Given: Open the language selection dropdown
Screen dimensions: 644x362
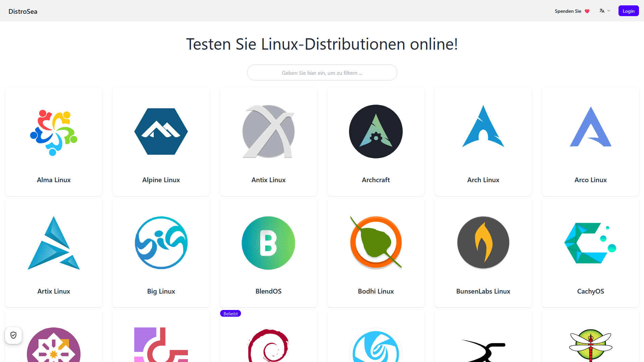Looking at the screenshot, I should pos(602,11).
